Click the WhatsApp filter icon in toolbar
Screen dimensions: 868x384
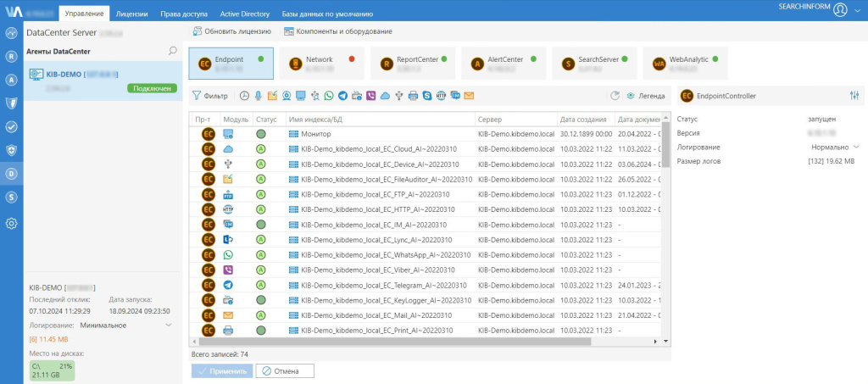(329, 96)
